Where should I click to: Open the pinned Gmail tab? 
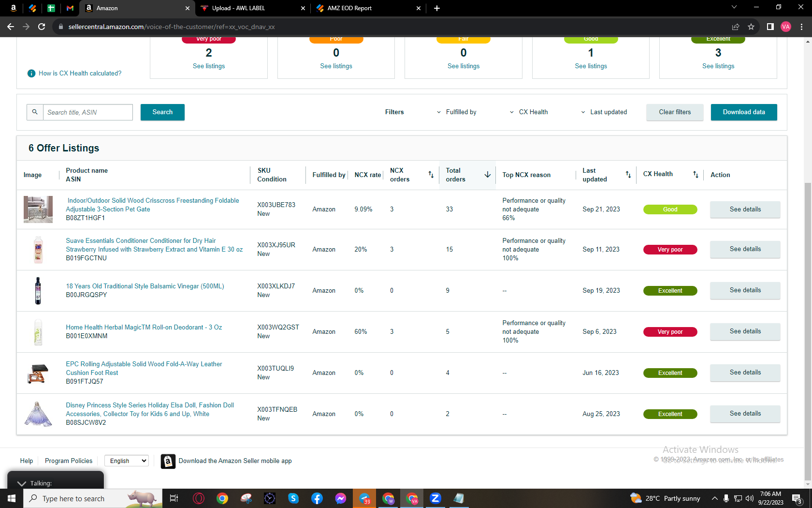(70, 8)
